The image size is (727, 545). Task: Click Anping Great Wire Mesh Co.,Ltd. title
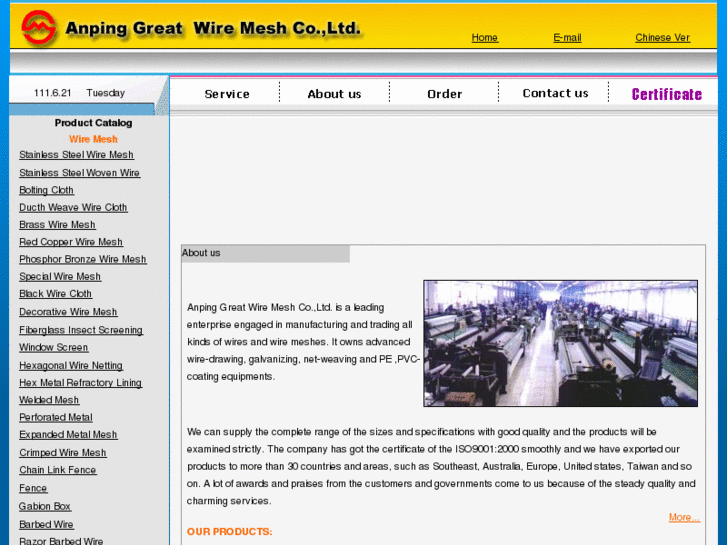click(213, 28)
